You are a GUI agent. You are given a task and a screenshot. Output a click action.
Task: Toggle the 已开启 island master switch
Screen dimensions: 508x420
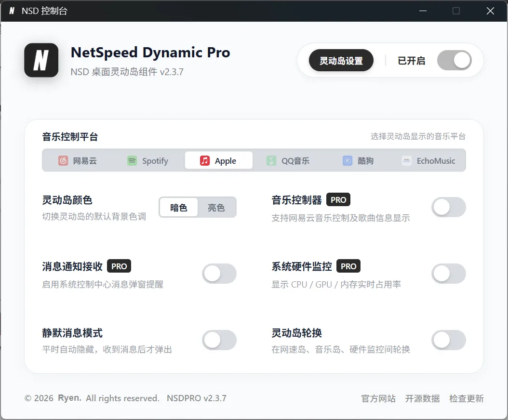(x=454, y=60)
